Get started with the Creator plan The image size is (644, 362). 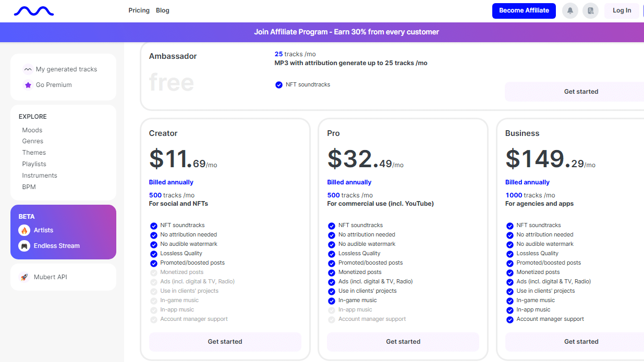coord(225,342)
